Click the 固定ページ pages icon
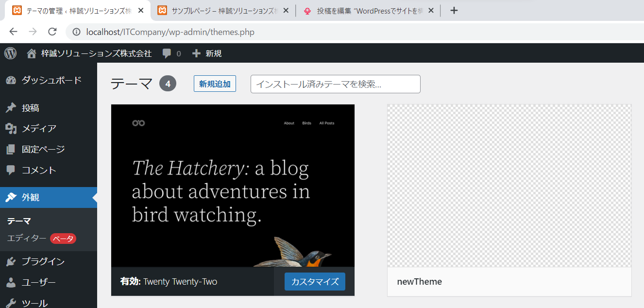The image size is (644, 308). [x=11, y=150]
